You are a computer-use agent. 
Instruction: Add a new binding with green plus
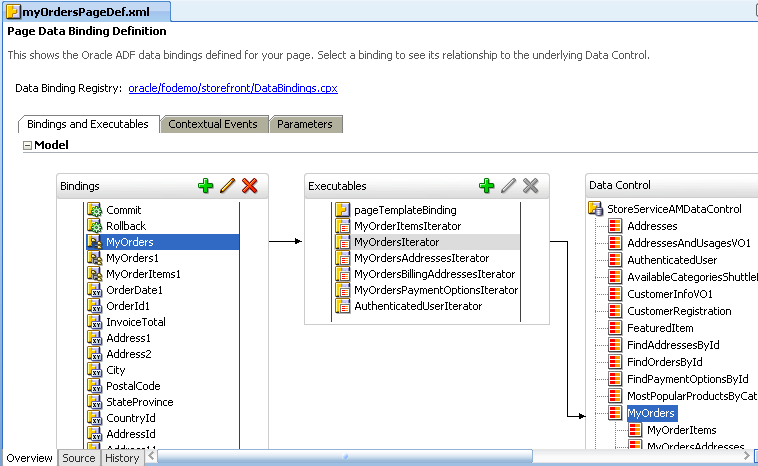[x=205, y=186]
